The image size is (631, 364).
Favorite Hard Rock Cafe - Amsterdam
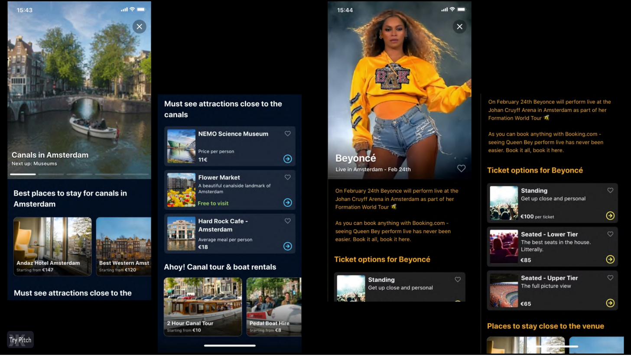287,221
